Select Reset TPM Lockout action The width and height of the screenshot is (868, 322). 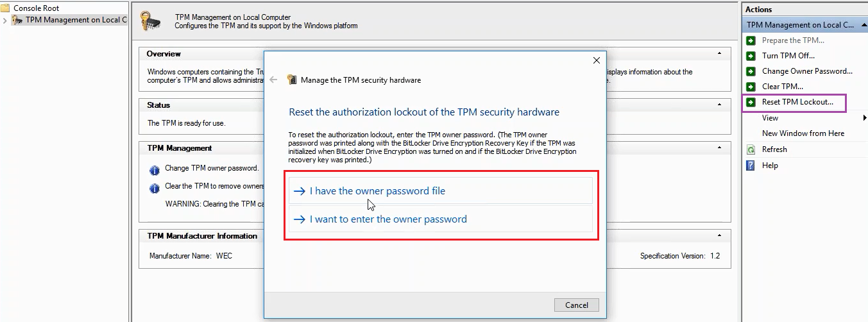pos(797,102)
